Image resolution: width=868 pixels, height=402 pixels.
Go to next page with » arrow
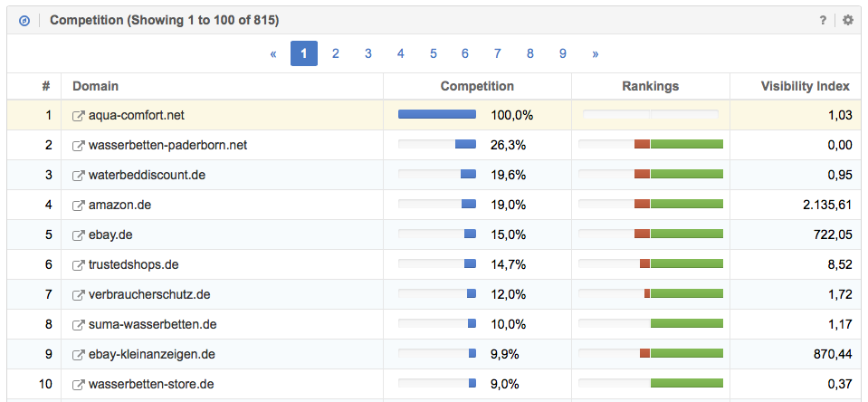pyautogui.click(x=595, y=53)
